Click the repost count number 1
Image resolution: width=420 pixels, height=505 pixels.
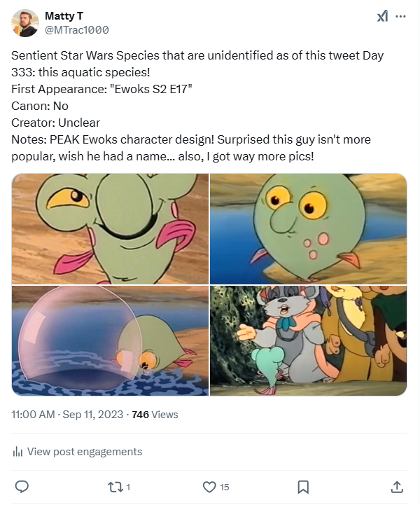[128, 487]
